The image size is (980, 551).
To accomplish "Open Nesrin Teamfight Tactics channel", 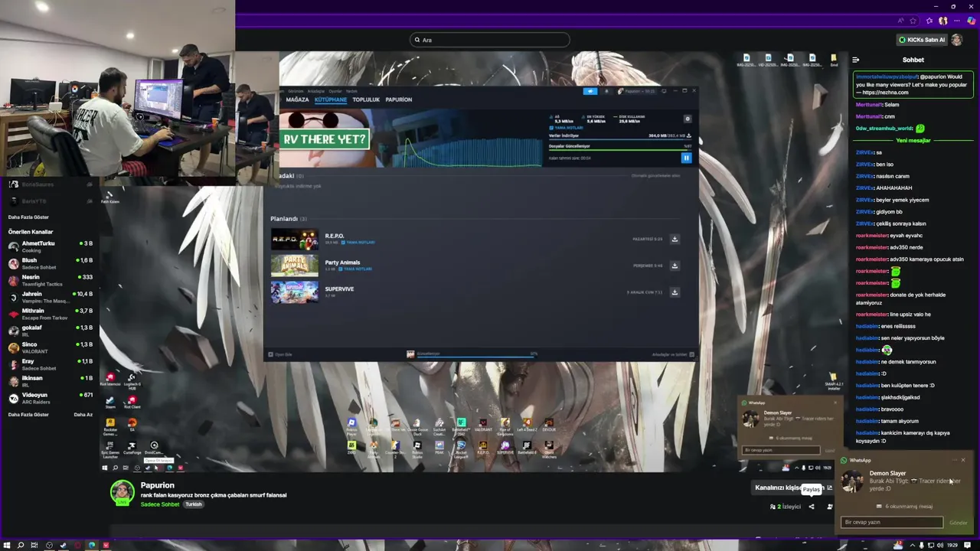I will tap(49, 280).
